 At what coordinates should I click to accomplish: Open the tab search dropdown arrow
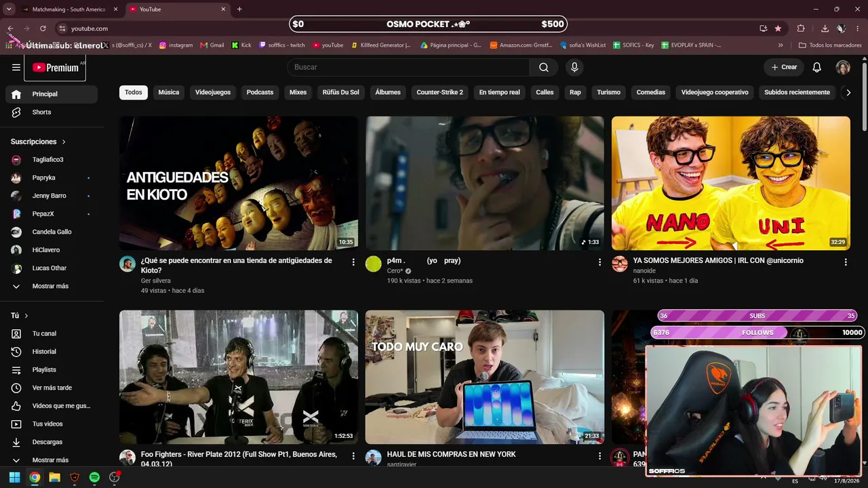coord(9,9)
